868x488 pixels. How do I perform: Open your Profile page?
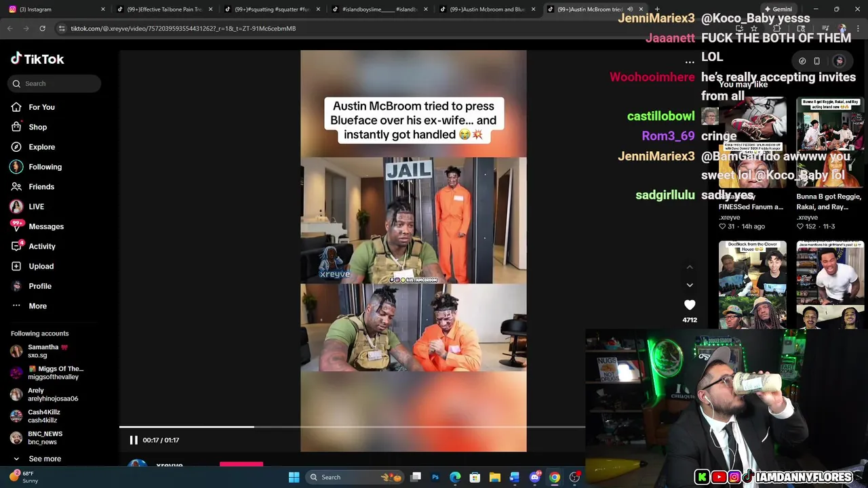click(39, 286)
